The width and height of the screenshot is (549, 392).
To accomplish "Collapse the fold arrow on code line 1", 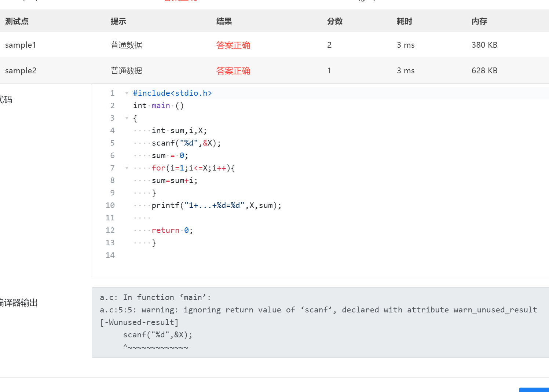I will pos(127,93).
